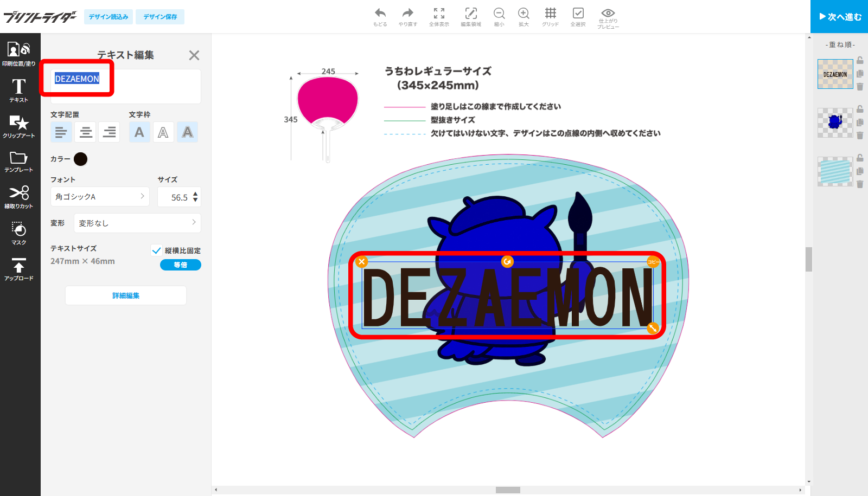Select the outline cut scissors tool

19,197
